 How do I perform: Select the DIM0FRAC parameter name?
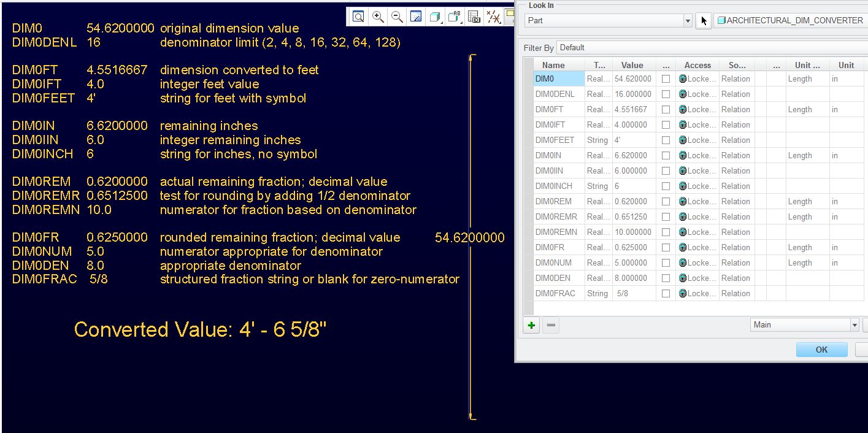tap(559, 293)
